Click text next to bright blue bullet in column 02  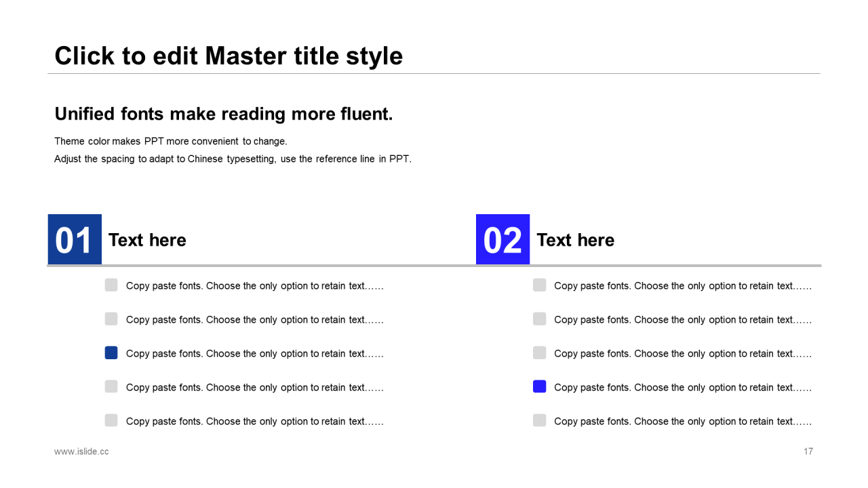(683, 388)
